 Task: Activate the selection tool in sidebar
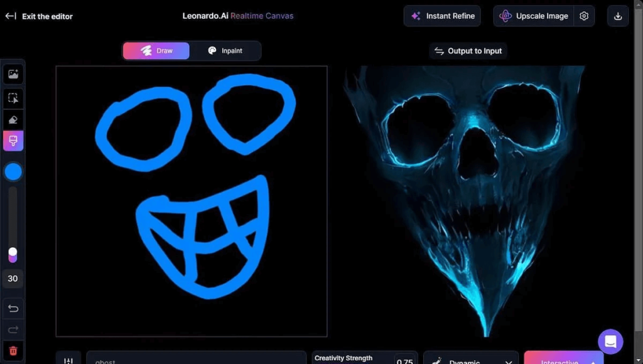click(13, 98)
